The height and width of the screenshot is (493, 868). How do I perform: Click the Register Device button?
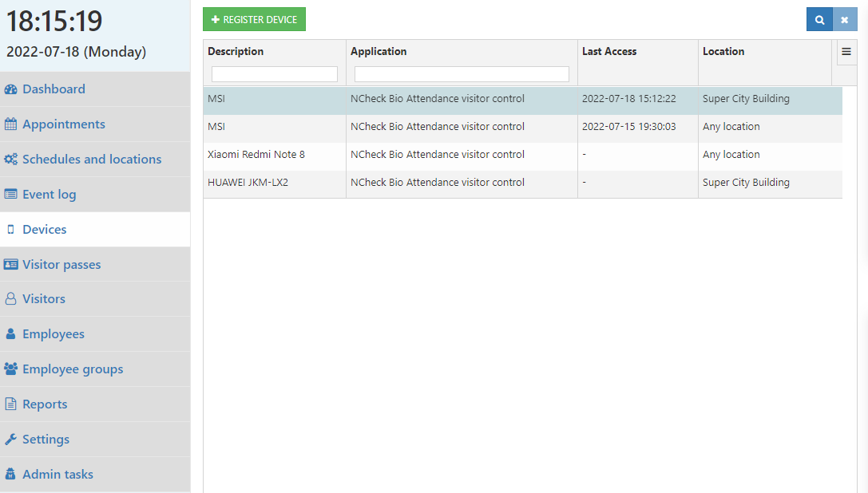click(x=254, y=19)
